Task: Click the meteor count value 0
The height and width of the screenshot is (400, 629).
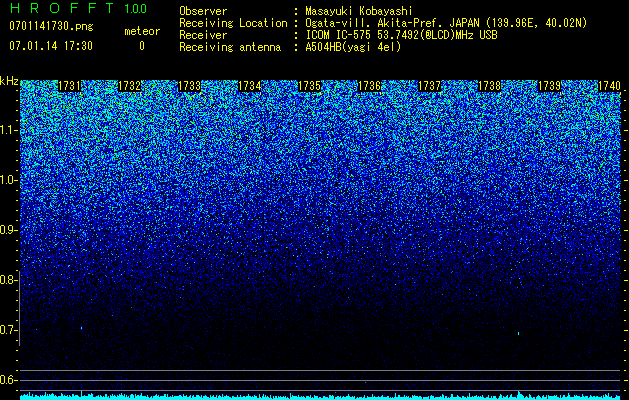Action: pyautogui.click(x=142, y=46)
